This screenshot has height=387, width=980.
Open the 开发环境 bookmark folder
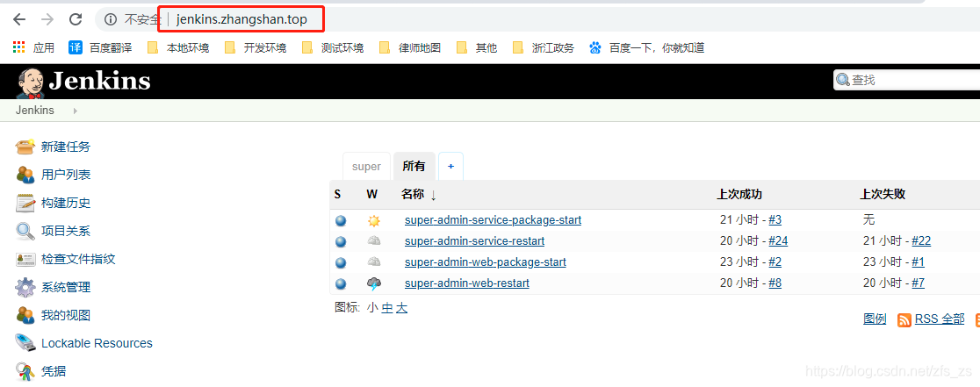pos(230,47)
